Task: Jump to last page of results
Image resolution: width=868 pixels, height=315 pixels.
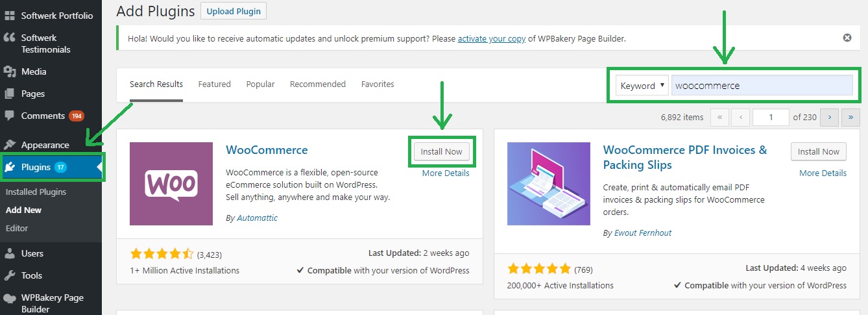Action: click(850, 118)
